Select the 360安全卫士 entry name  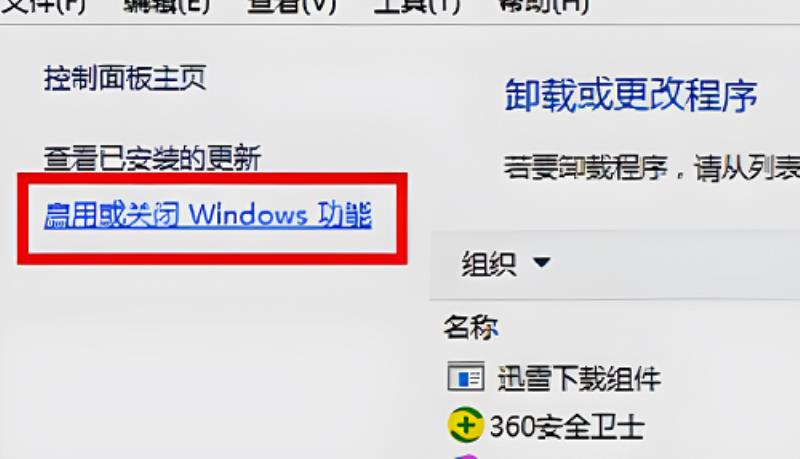567,426
